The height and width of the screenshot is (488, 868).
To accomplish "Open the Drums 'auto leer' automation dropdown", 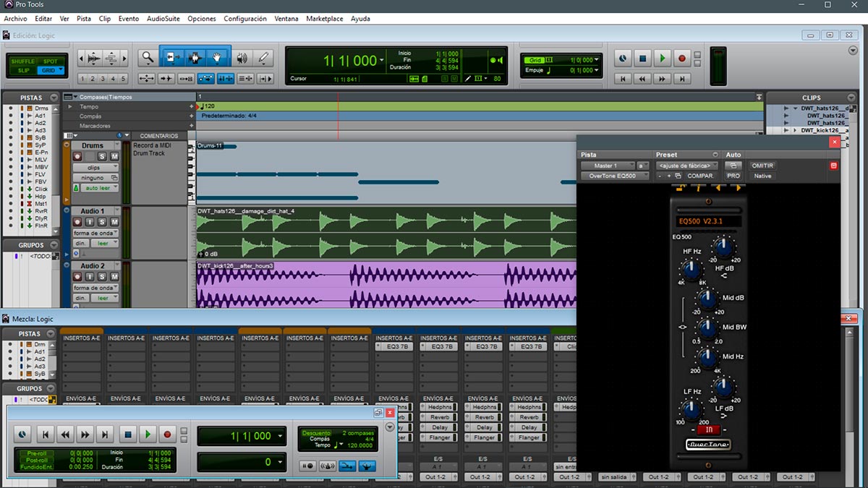I will [100, 188].
